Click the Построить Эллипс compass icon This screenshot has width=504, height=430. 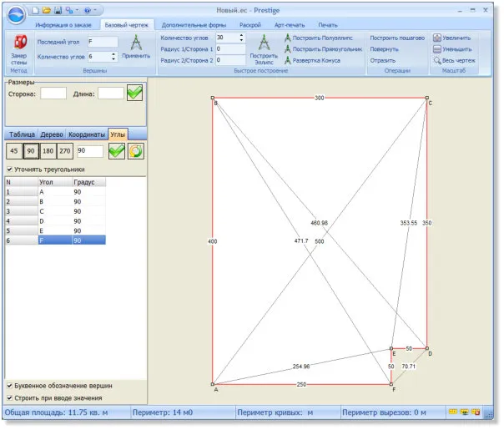(x=264, y=43)
